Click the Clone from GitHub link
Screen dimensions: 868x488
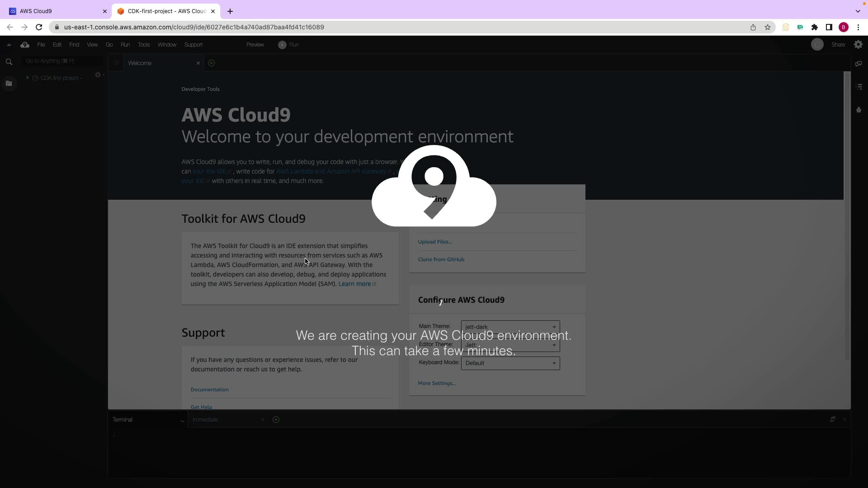point(441,259)
